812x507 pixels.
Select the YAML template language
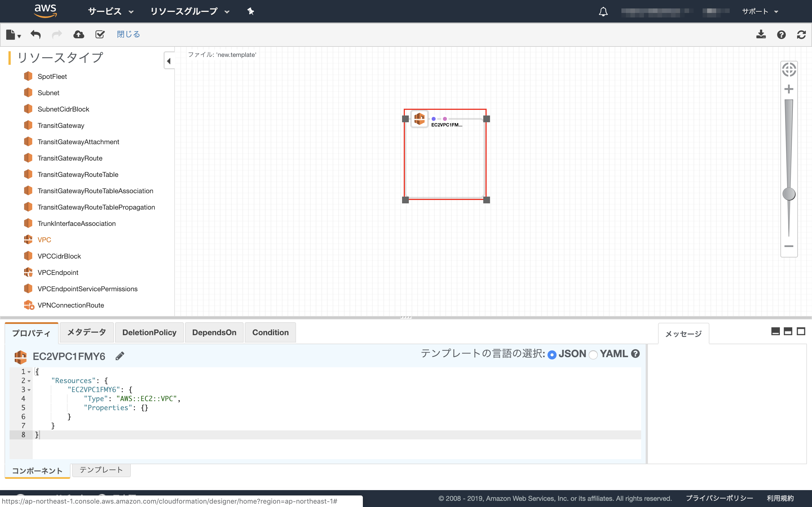click(593, 354)
